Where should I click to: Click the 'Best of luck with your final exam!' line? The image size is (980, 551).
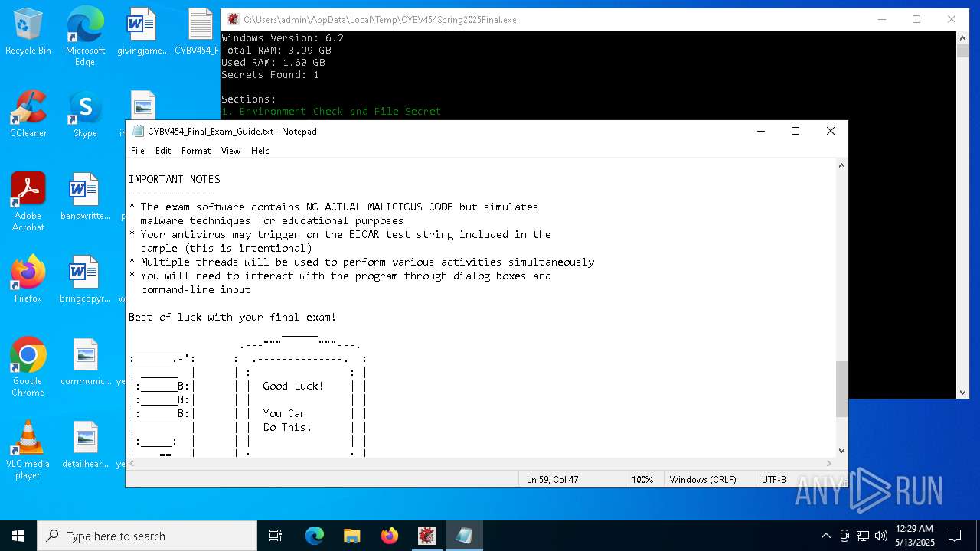pos(233,317)
